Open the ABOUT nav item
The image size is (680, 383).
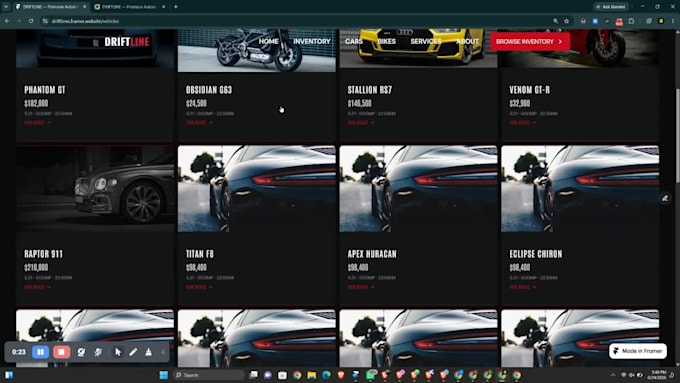pos(467,41)
